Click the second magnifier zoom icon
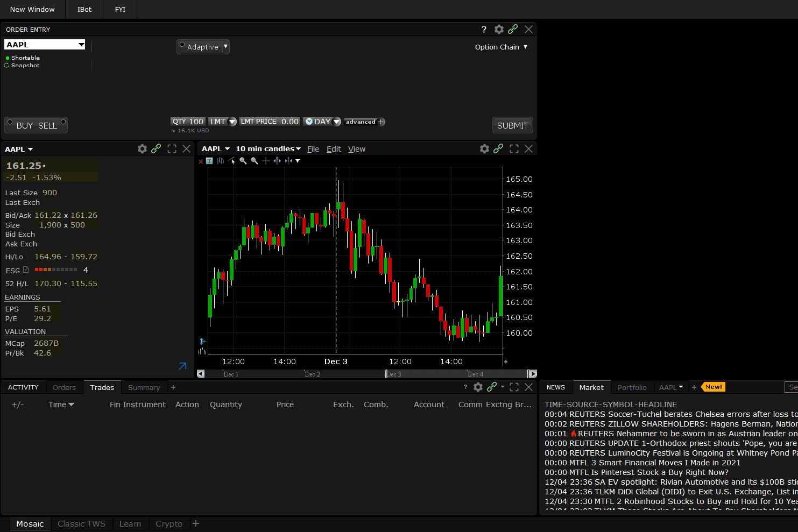This screenshot has width=798, height=532. coord(255,161)
